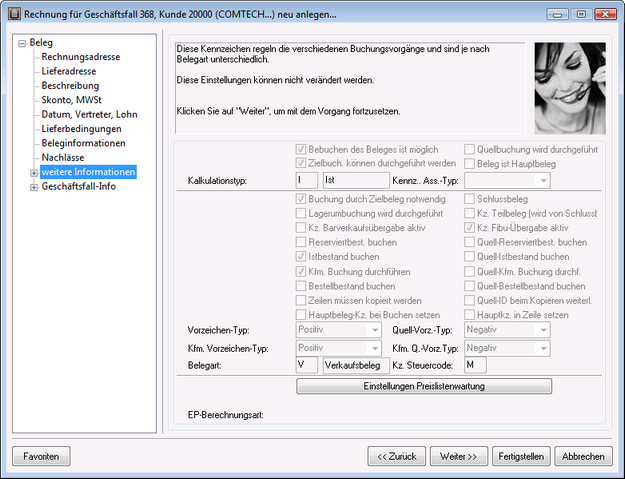Open the Beschreibung tree entry
625x479 pixels.
pos(70,86)
